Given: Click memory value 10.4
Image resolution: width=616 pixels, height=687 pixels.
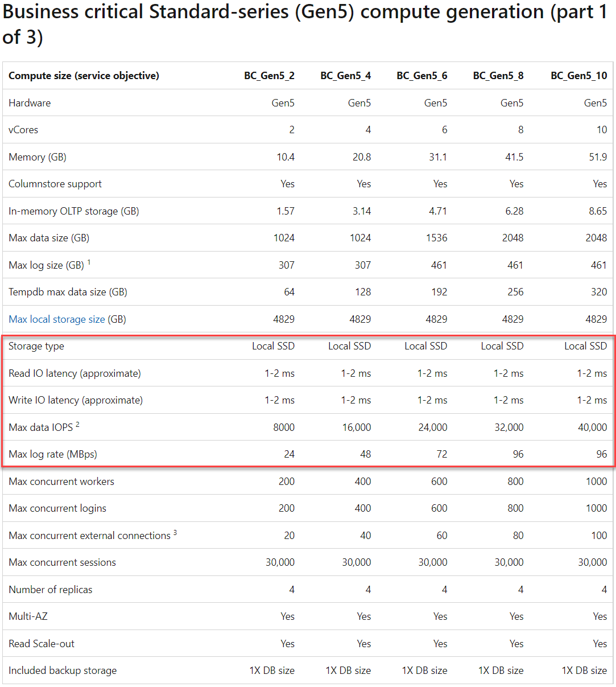Looking at the screenshot, I should click(286, 157).
